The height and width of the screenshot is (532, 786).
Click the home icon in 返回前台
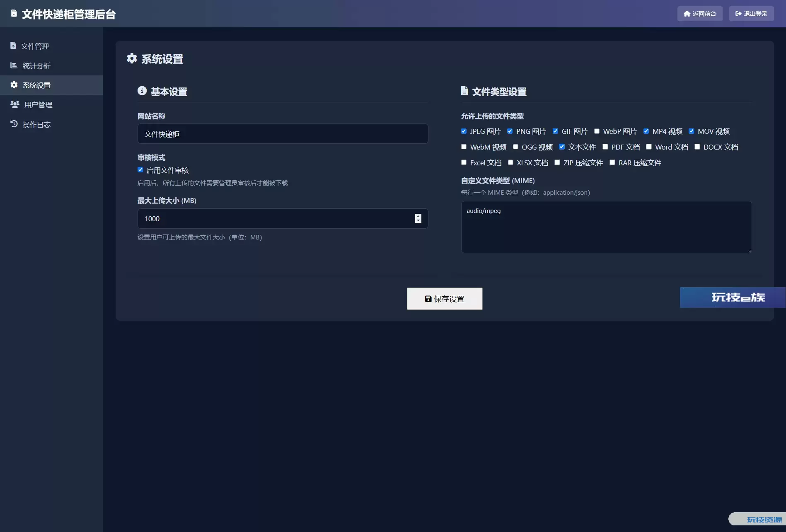point(687,14)
